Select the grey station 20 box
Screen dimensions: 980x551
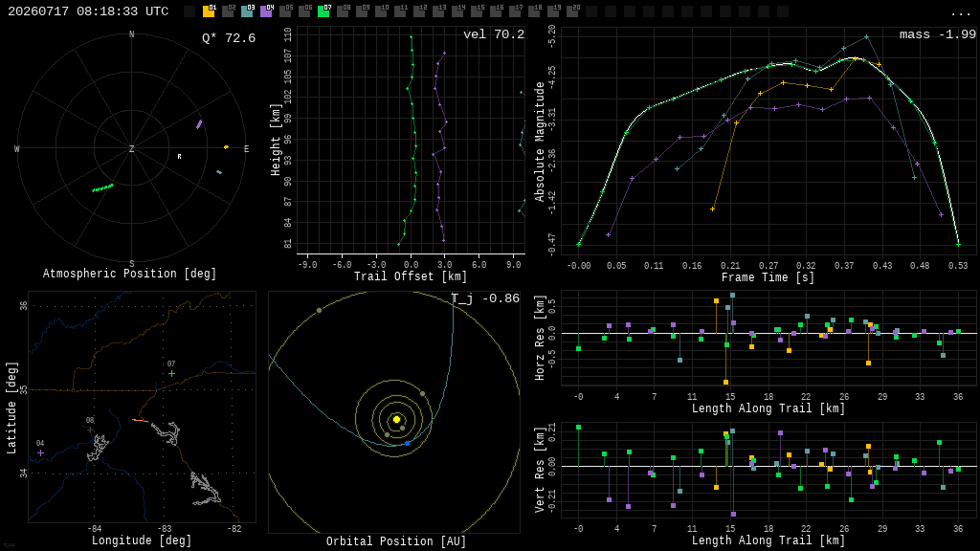coord(572,11)
